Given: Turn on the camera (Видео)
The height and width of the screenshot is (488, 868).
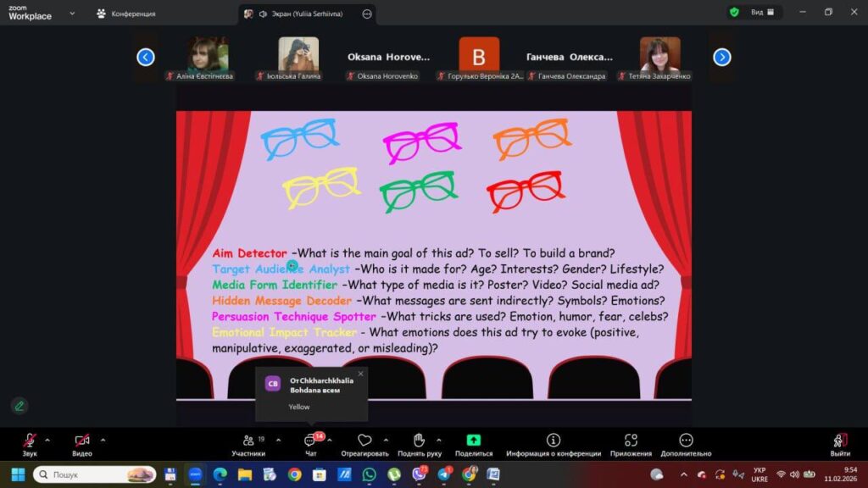Looking at the screenshot, I should pos(82,441).
